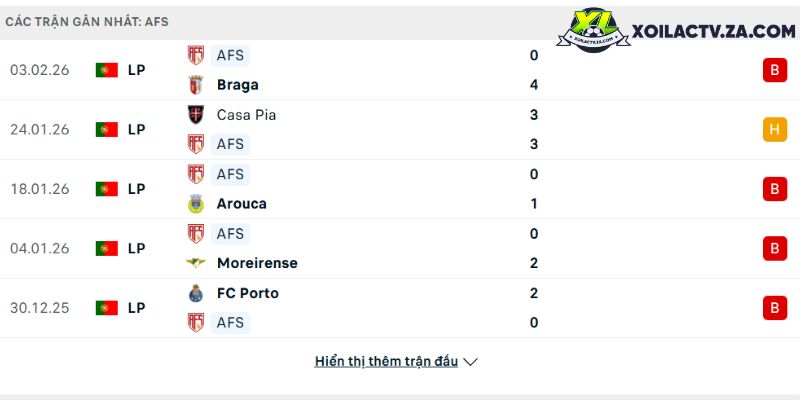Click the FC Porto club crest
Screen dimensions: 800x400
(196, 293)
